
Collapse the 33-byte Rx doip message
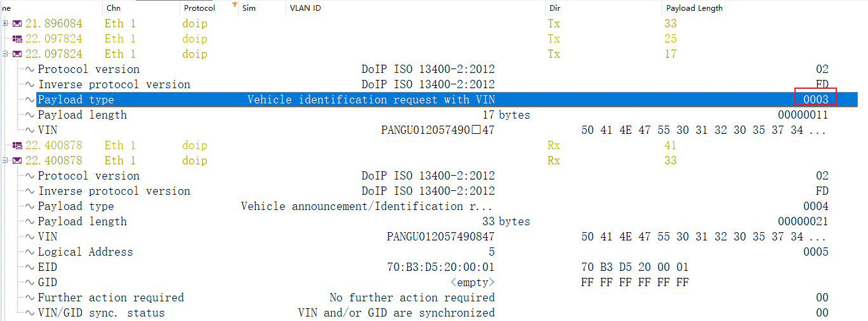pyautogui.click(x=5, y=160)
